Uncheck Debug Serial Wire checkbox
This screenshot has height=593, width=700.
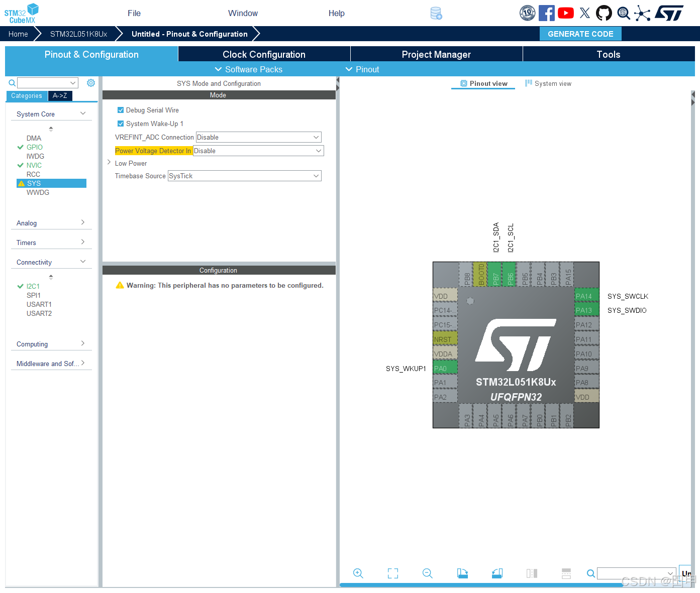tap(121, 110)
